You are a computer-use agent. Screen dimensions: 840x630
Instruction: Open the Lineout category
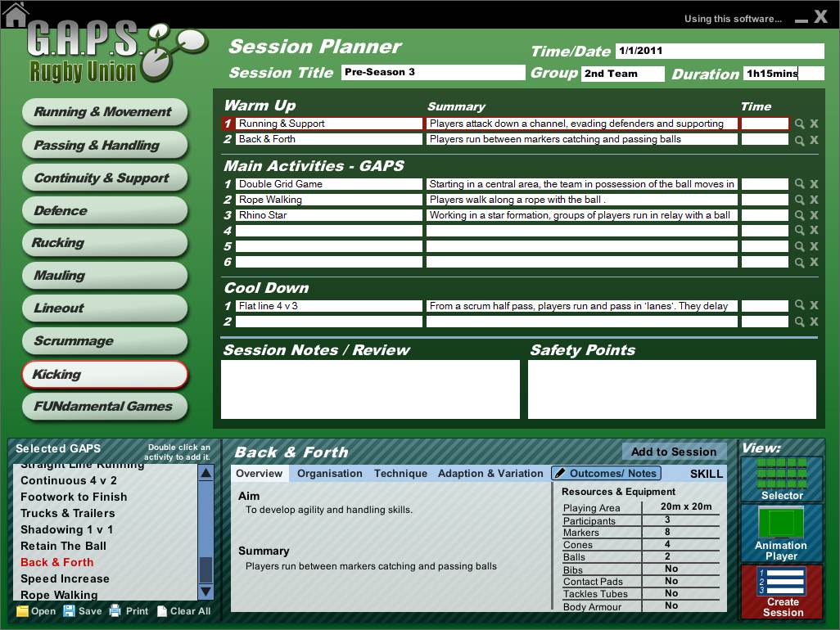click(x=105, y=308)
